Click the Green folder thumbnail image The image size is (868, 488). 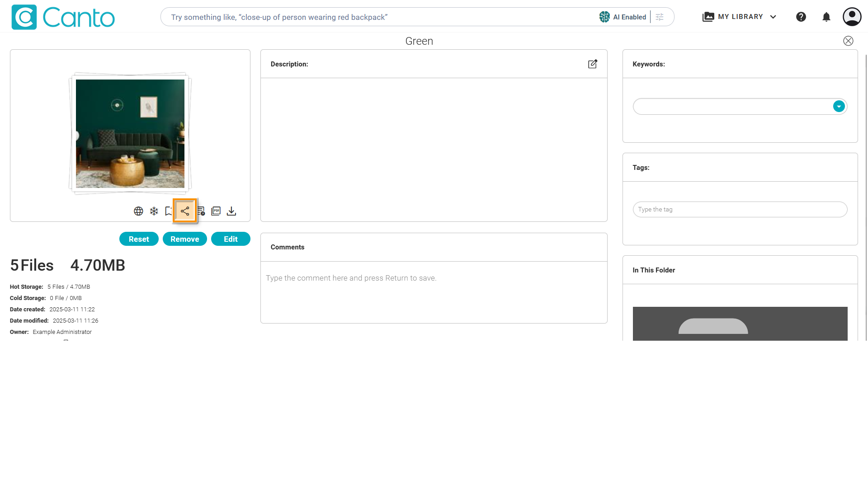[x=130, y=134]
